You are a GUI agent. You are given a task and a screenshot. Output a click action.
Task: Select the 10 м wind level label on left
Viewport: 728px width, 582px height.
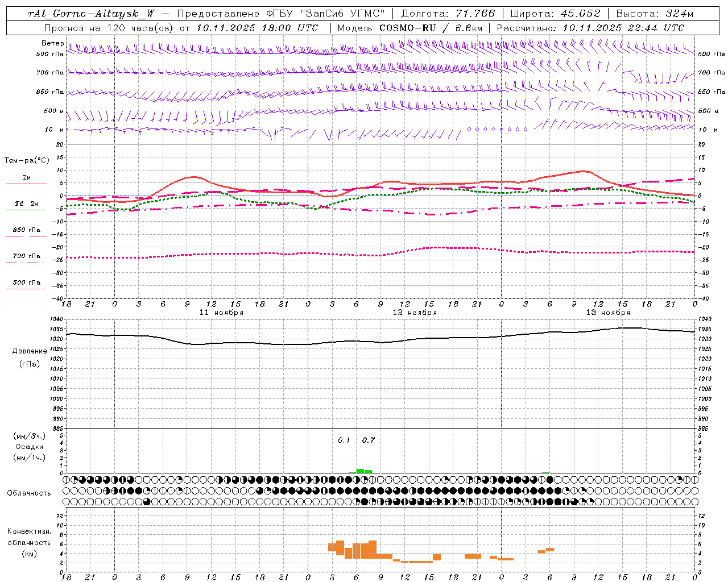[x=54, y=130]
